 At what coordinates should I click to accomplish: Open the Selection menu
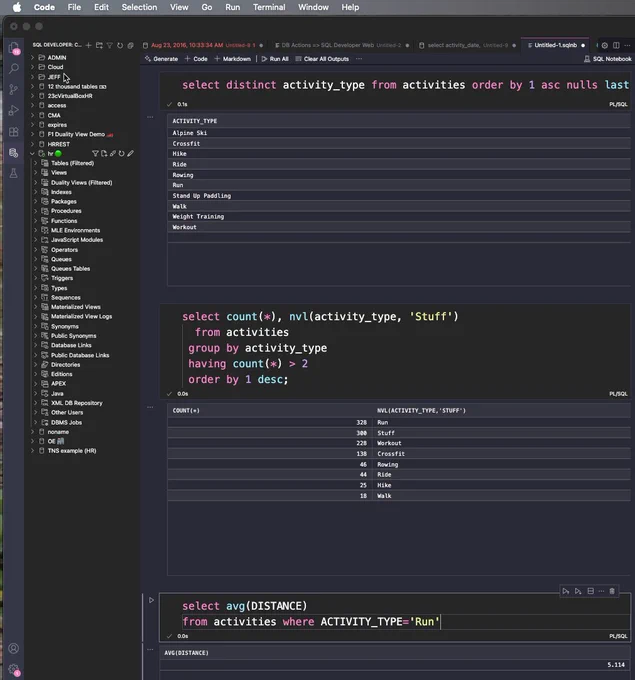click(139, 7)
